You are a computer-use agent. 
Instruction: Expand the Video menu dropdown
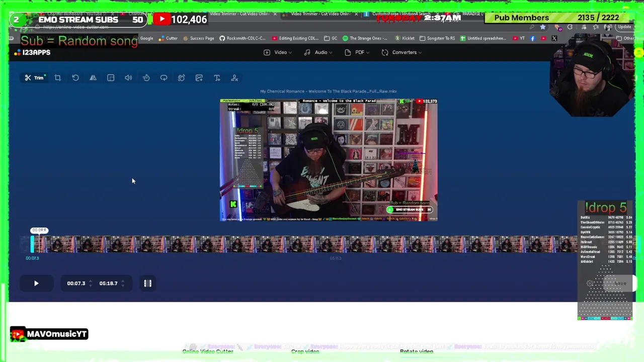pos(278,52)
